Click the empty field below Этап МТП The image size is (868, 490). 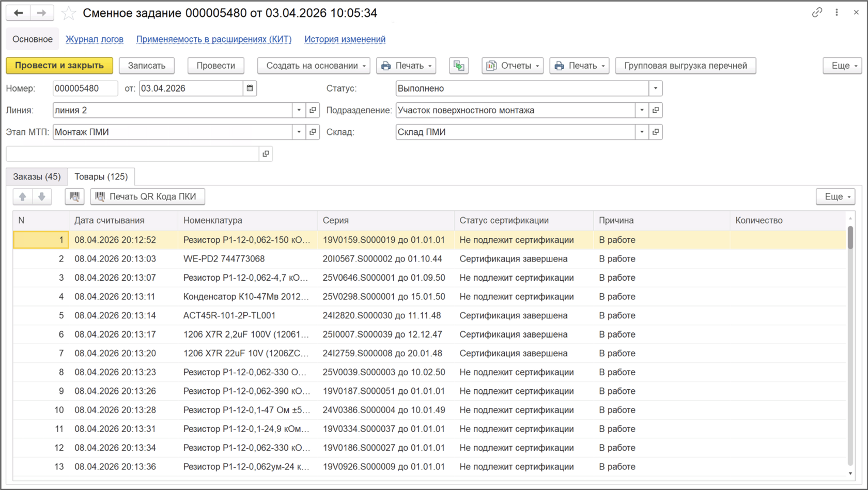pos(133,154)
